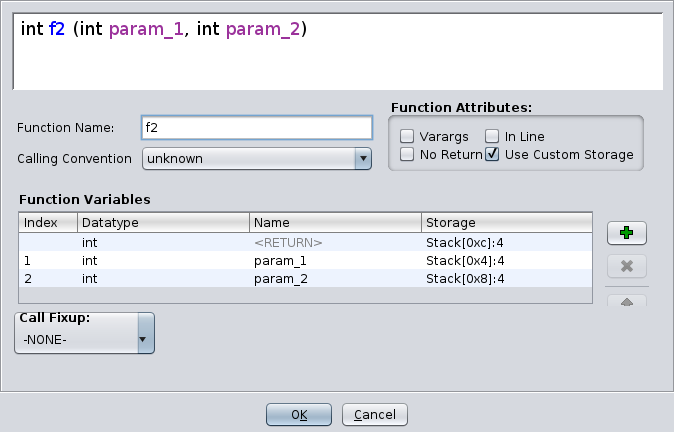Sort by Datatype column header
Screen dimensions: 674x432
click(x=163, y=223)
